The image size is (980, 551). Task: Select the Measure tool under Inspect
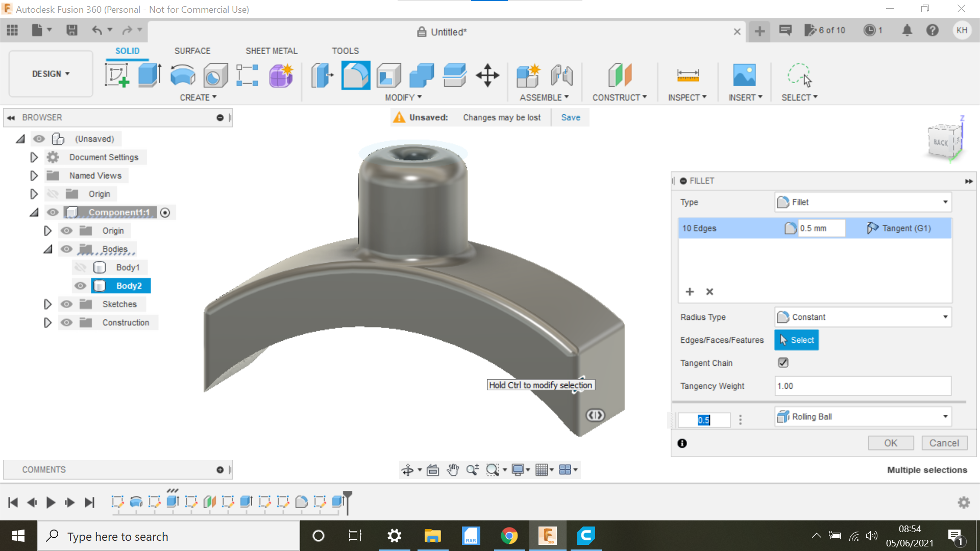pyautogui.click(x=688, y=77)
